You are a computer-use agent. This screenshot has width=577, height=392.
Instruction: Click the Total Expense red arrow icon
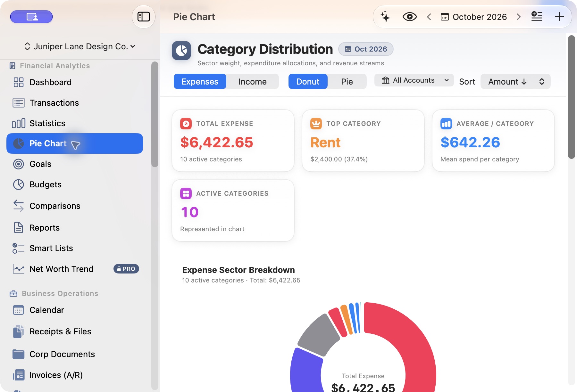186,124
